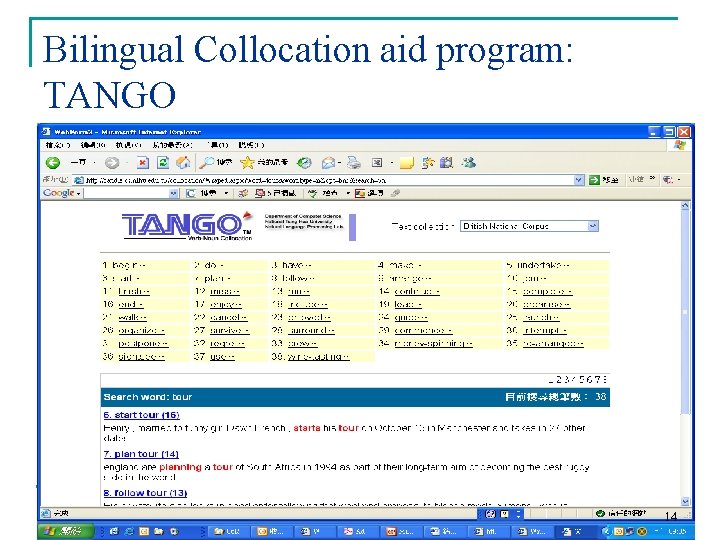
Task: Click collocate link 16 'end'
Action: click(130, 304)
